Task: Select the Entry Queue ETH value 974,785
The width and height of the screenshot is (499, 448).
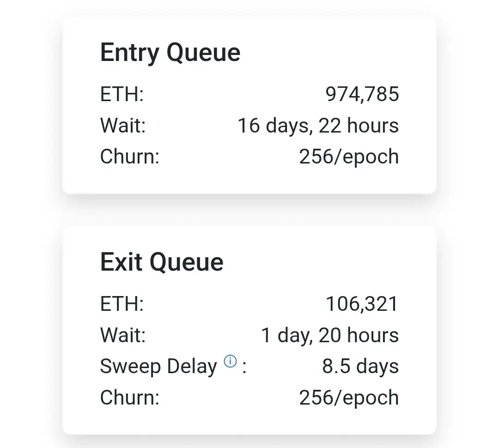Action: tap(362, 94)
